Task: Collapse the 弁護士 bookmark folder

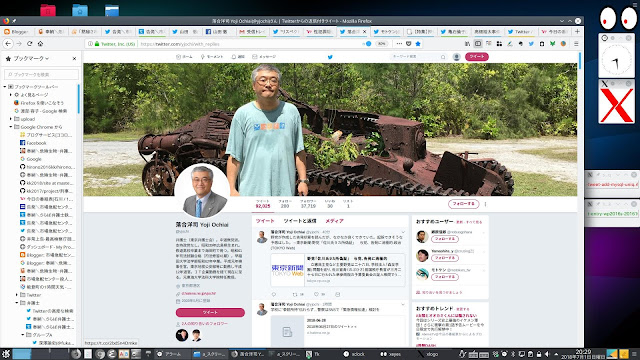Action: (x=17, y=303)
